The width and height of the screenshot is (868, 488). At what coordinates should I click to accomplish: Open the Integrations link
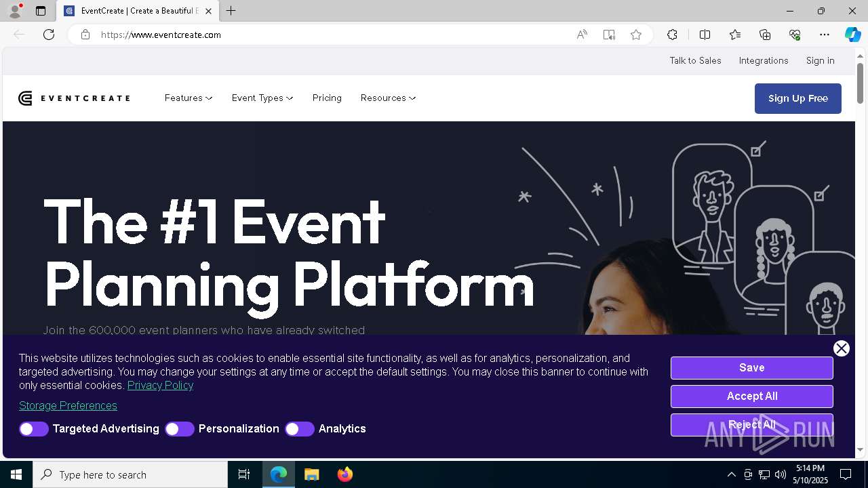(x=764, y=60)
